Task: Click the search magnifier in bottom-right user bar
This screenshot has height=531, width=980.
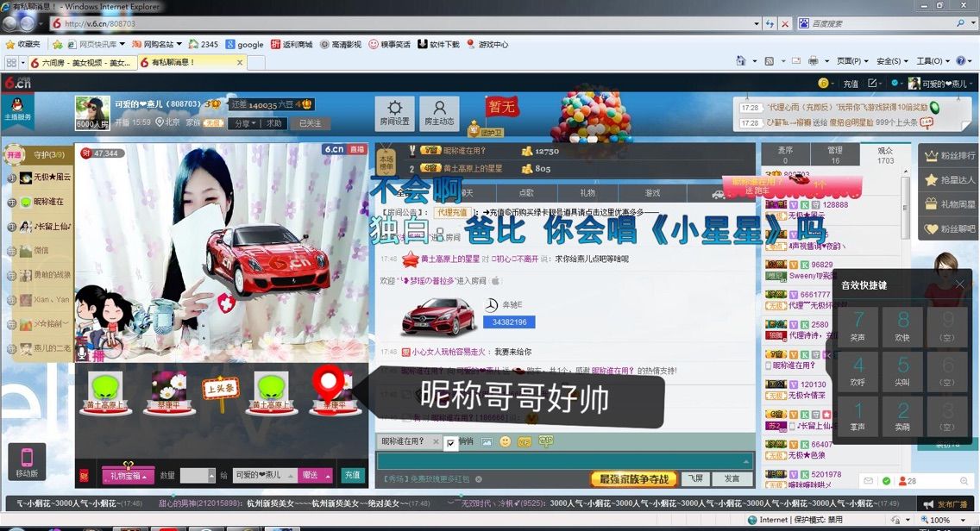Action: point(964,480)
